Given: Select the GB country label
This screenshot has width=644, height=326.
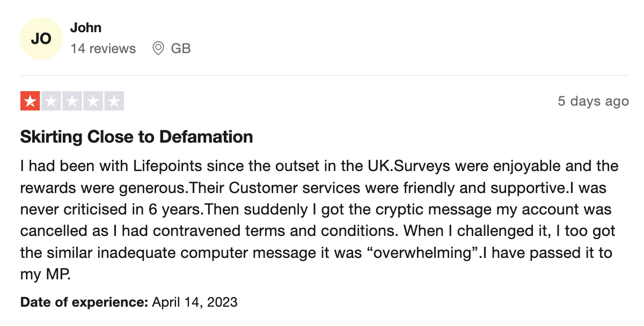Looking at the screenshot, I should 181,49.
